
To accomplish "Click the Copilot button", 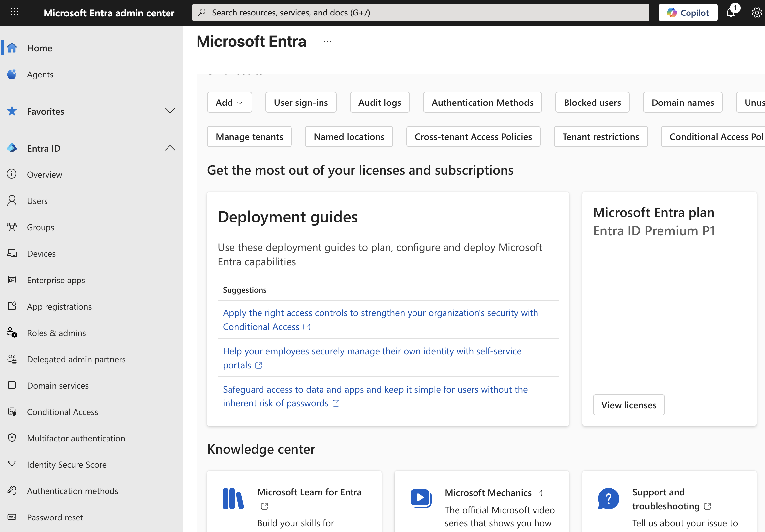I will coord(688,13).
